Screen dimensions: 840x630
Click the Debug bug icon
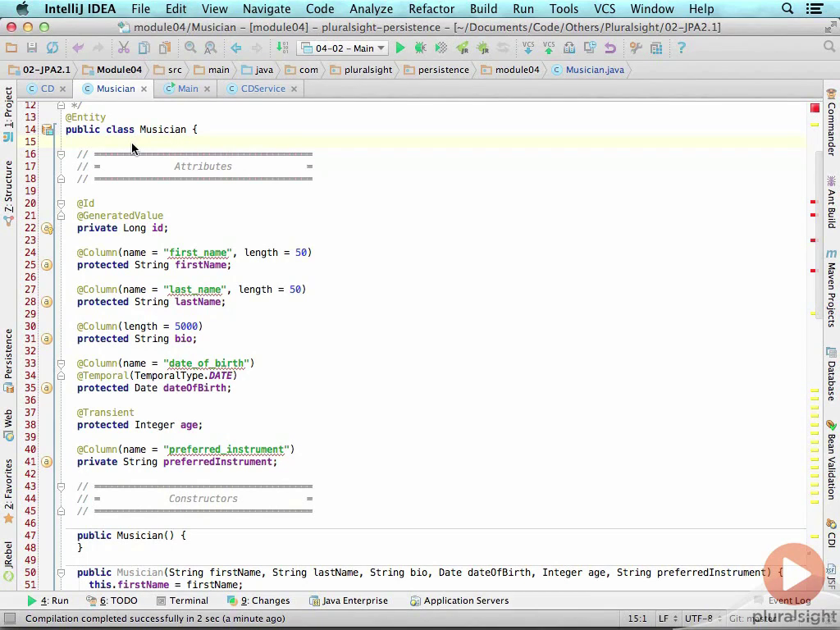(x=420, y=48)
